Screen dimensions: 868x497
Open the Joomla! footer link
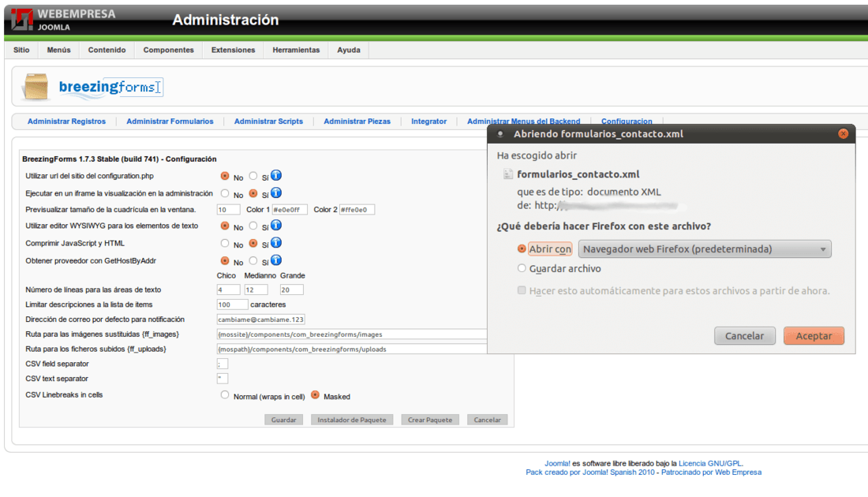557,464
